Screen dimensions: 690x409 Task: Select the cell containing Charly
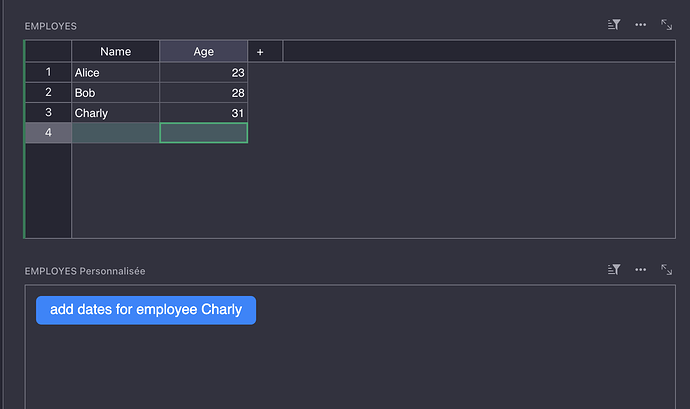click(x=115, y=113)
